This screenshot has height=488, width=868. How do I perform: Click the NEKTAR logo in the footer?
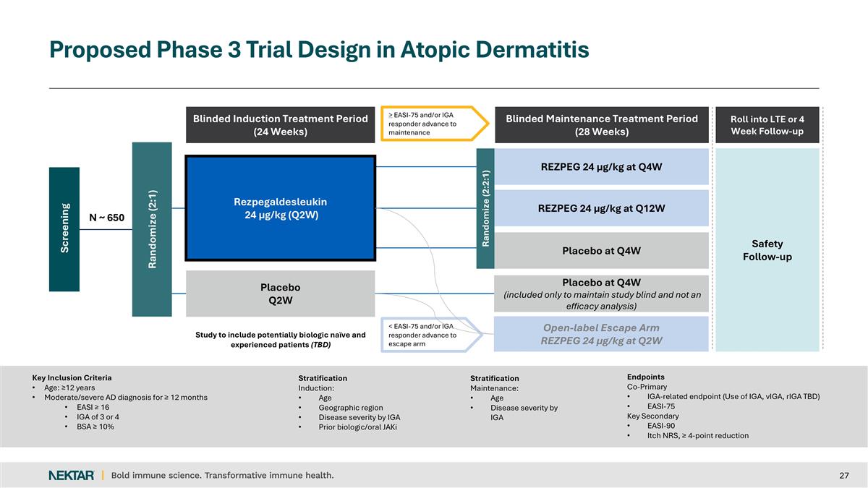71,475
